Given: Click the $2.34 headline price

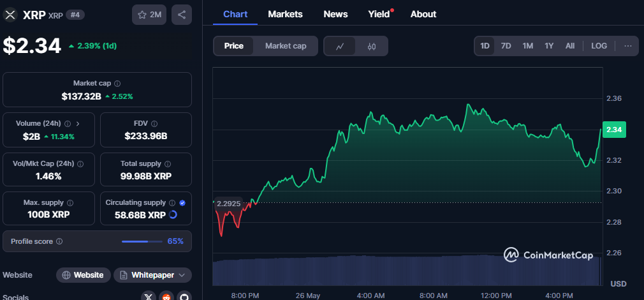Looking at the screenshot, I should click(x=32, y=45).
